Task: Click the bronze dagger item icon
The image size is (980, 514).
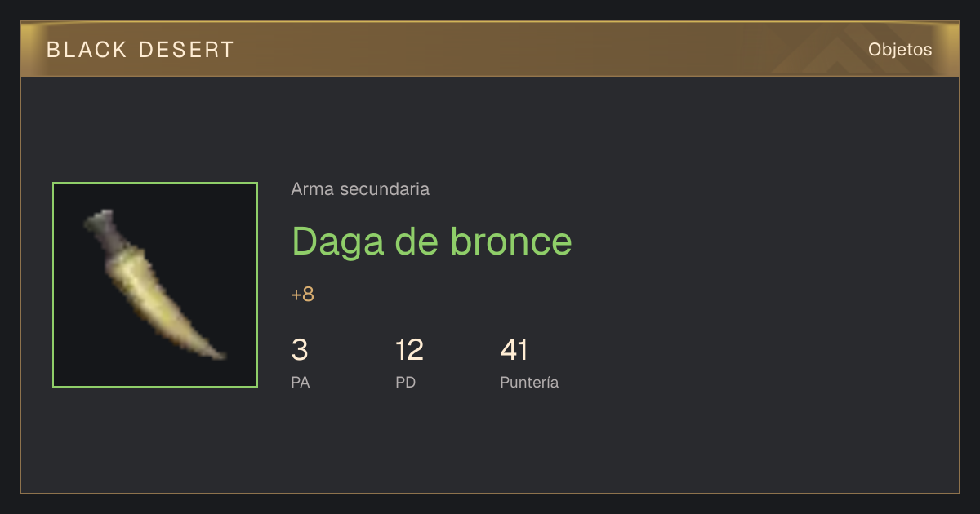Action: click(x=155, y=285)
